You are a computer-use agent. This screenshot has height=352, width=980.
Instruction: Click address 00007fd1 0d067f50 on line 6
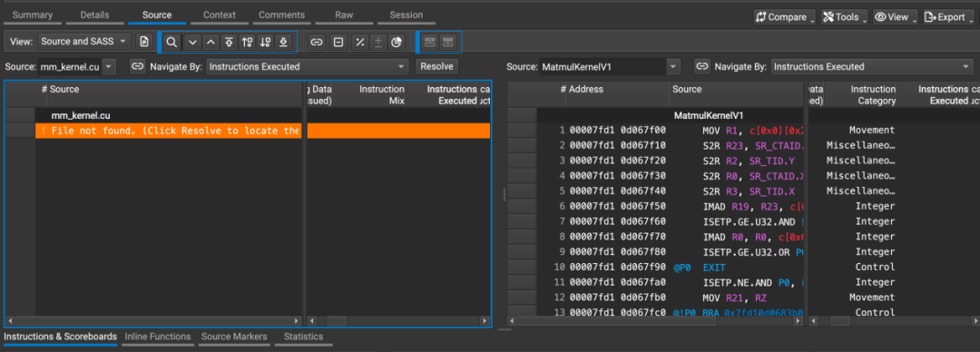pyautogui.click(x=618, y=206)
